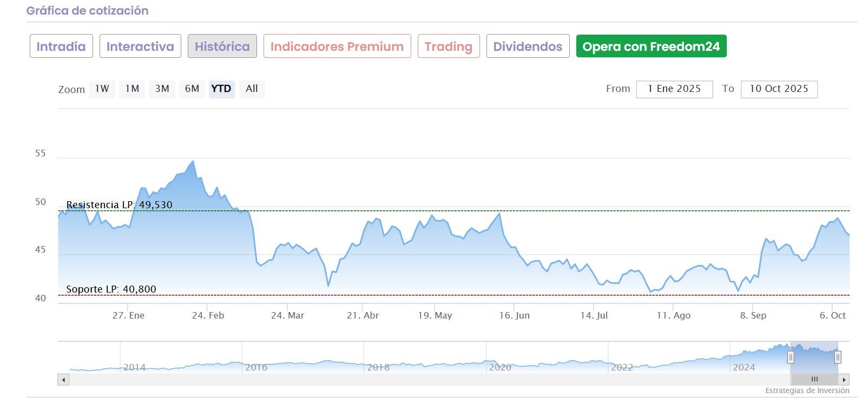868x404 pixels.
Task: Switch to the Intradía tab
Action: click(61, 47)
